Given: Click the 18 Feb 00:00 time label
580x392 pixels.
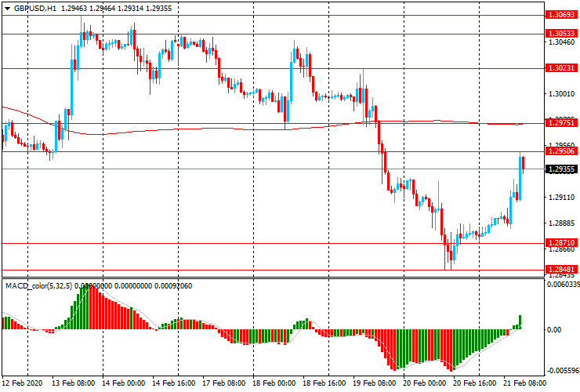Looking at the screenshot, I should click(274, 383).
